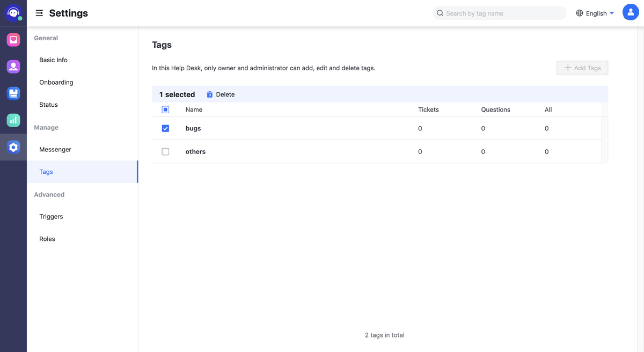Click the trash icon next to Delete
Screen dimensions: 644x352
coord(209,94)
